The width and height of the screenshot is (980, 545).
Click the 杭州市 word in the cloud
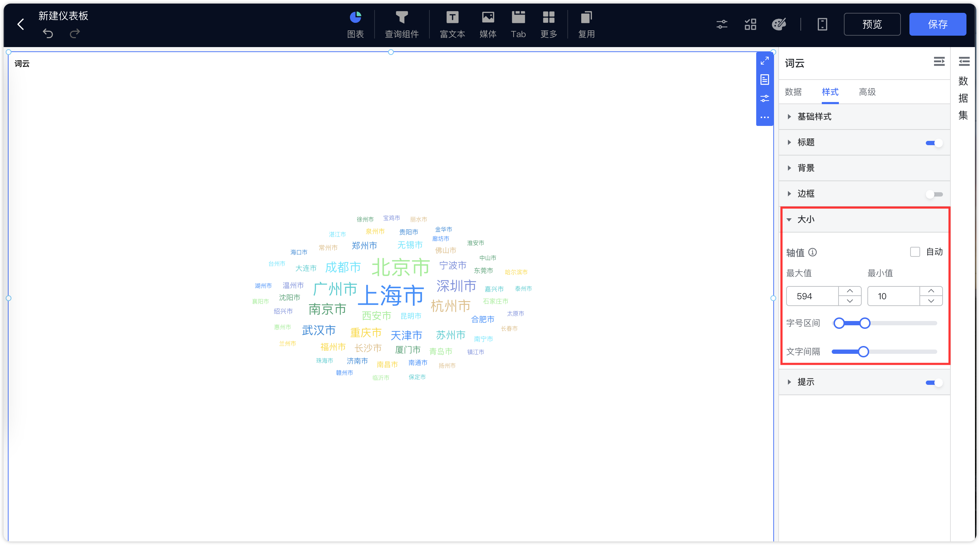(450, 306)
